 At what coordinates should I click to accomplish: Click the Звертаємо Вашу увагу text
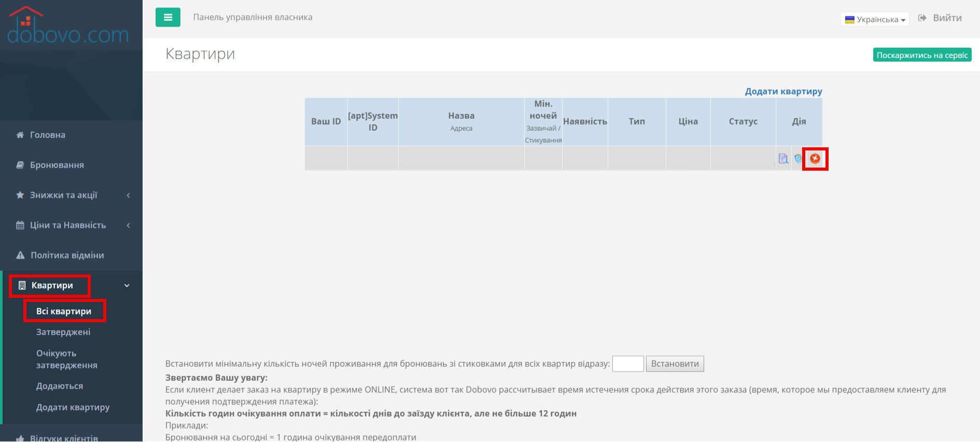pyautogui.click(x=216, y=378)
